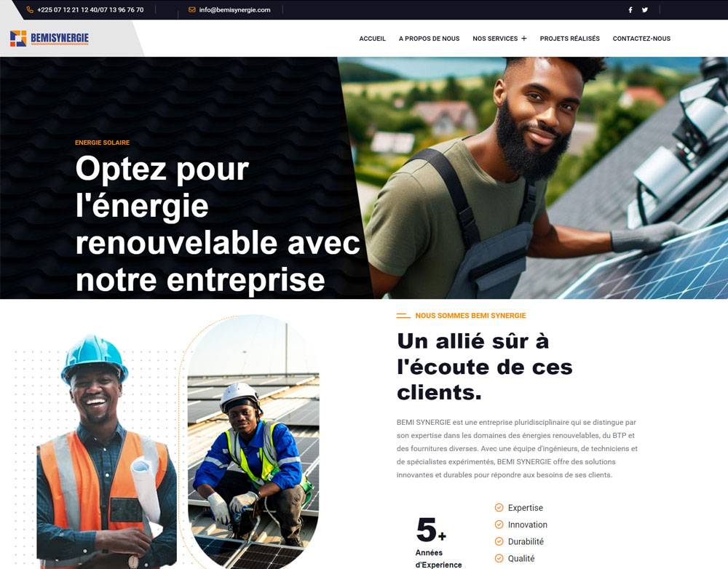
Task: Click the checkmark icon beside Qualité
Action: click(x=499, y=558)
